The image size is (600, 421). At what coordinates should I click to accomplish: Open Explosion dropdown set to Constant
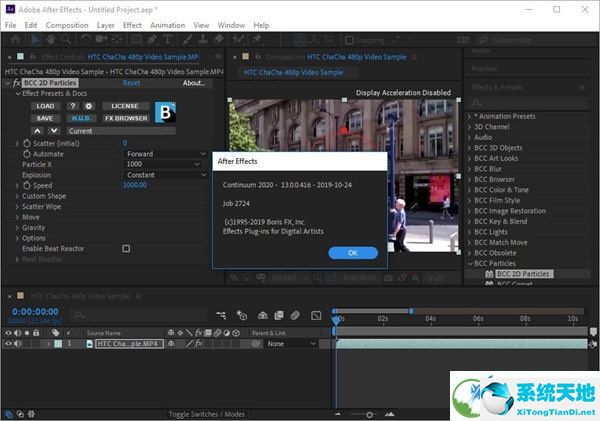pos(165,175)
